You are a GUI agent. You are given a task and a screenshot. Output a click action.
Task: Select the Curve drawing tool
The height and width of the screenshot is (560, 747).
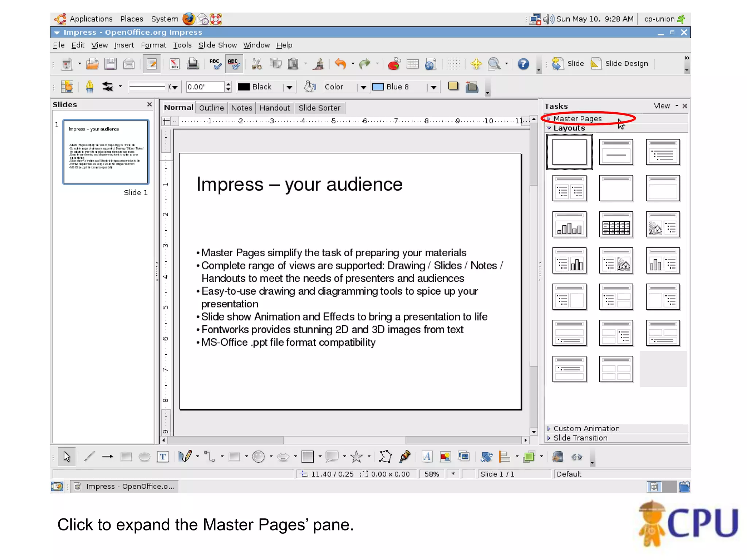pos(185,456)
